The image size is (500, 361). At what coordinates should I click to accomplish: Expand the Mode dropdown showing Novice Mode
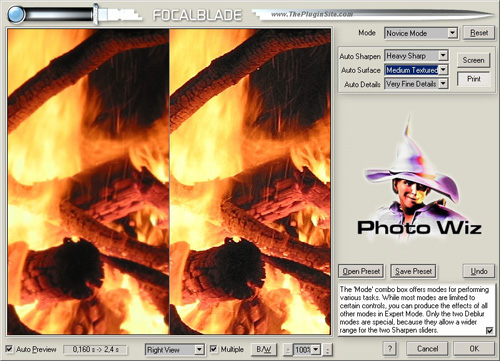click(x=420, y=33)
